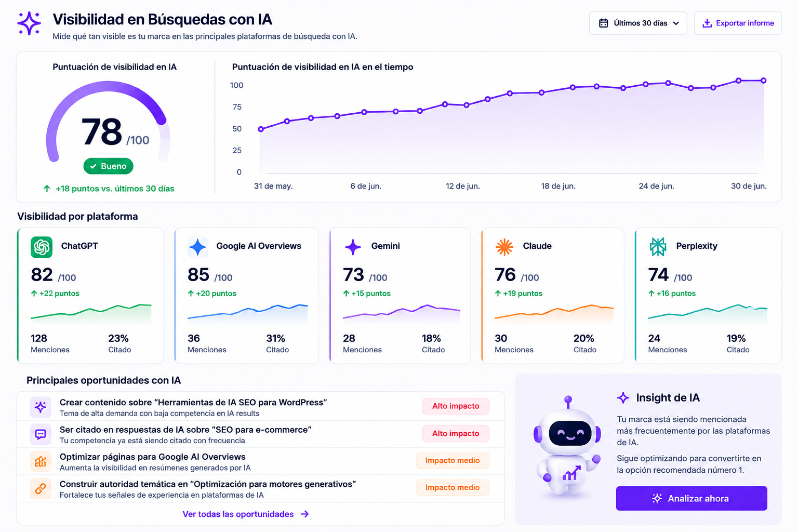The image size is (798, 532).
Task: Select the Impacto medio tag for Google AI Overviews
Action: click(453, 460)
